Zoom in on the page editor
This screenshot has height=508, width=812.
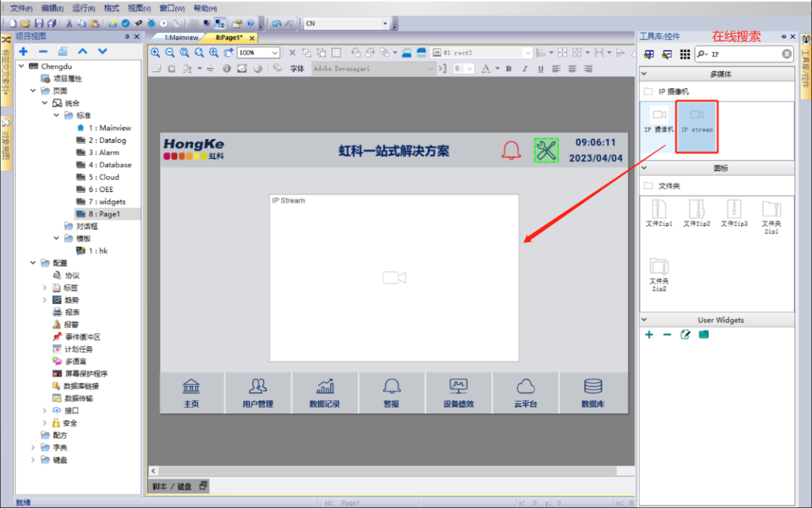coord(155,53)
